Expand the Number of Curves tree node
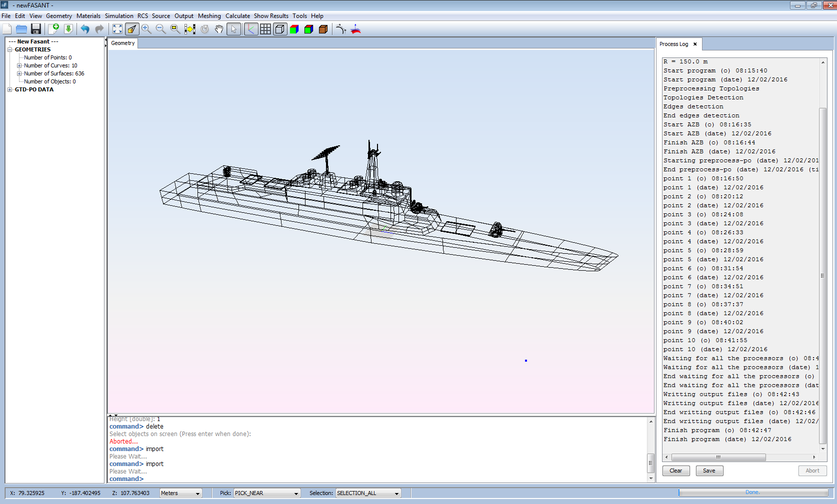837x504 pixels. pos(19,65)
